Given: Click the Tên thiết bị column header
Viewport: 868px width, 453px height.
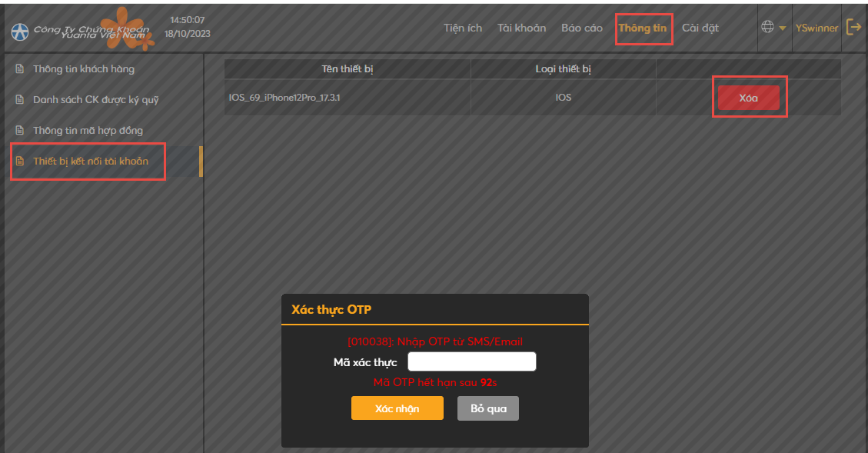Looking at the screenshot, I should click(x=347, y=68).
